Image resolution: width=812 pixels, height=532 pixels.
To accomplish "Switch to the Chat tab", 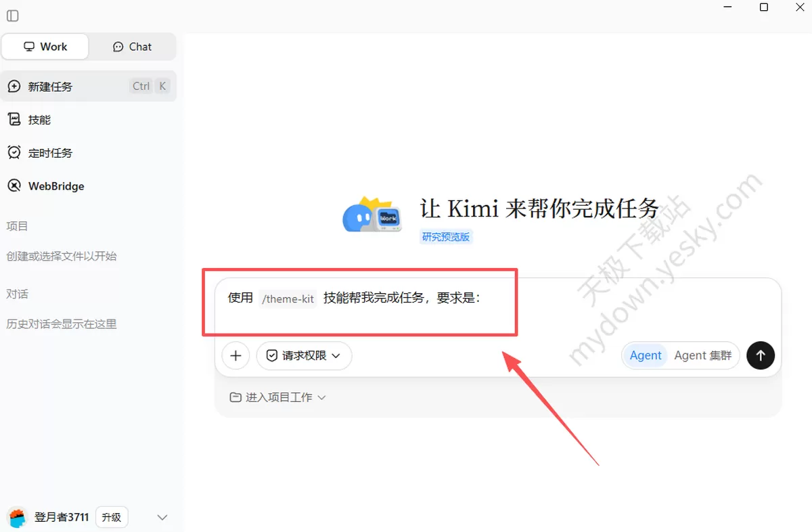I will point(132,47).
